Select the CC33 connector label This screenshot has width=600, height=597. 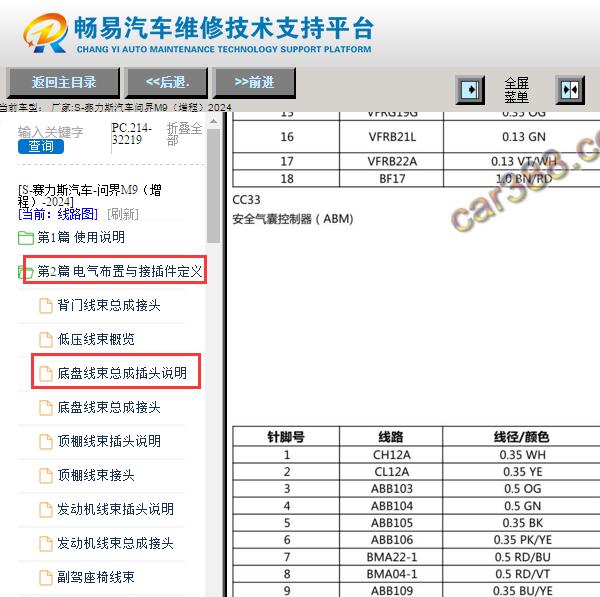coord(246,200)
